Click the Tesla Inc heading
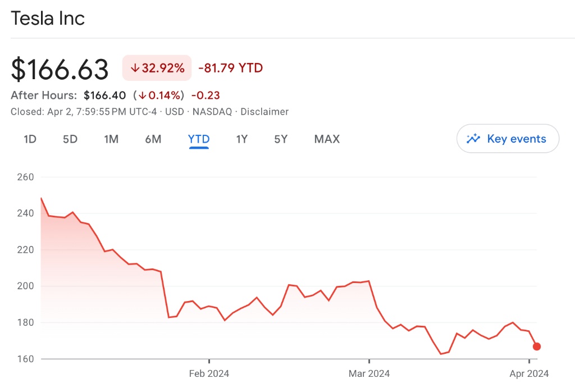The height and width of the screenshot is (392, 575). click(x=48, y=19)
